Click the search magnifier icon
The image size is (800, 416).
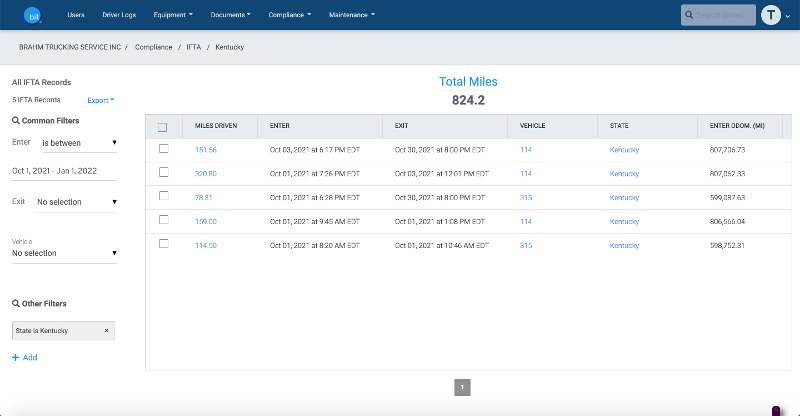tap(691, 15)
